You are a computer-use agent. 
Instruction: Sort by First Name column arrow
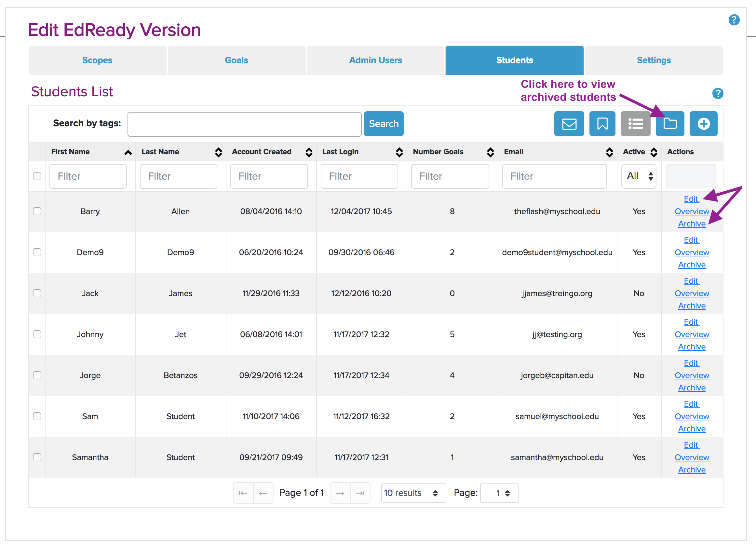(128, 152)
